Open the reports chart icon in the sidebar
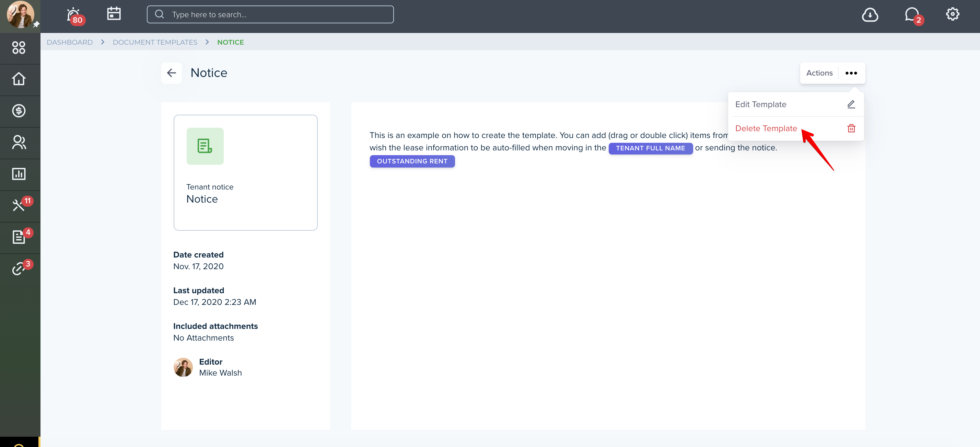Image resolution: width=980 pixels, height=447 pixels. (x=19, y=174)
